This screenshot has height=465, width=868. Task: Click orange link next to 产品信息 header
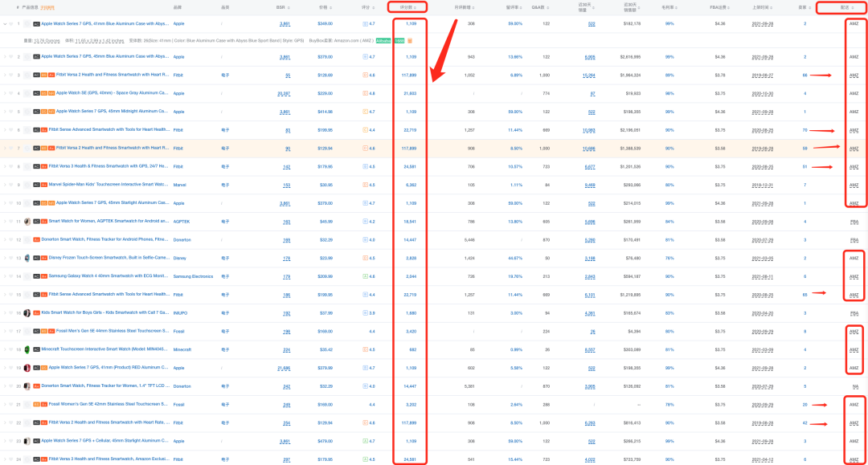[x=47, y=8]
